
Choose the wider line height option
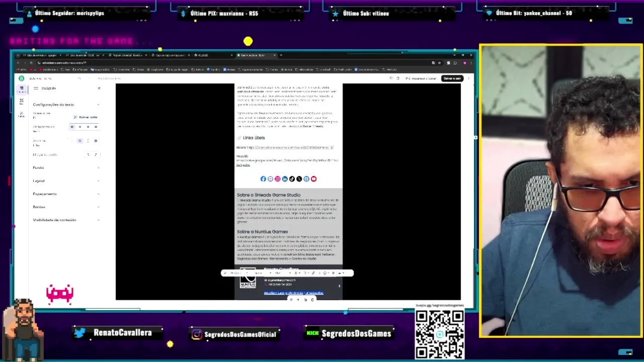[88, 141]
